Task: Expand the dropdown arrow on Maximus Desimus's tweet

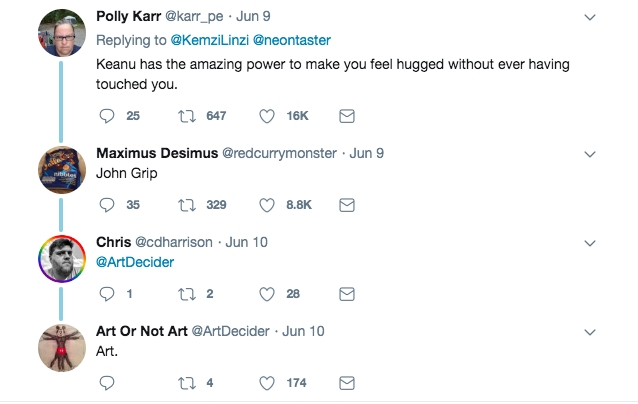Action: [x=590, y=154]
